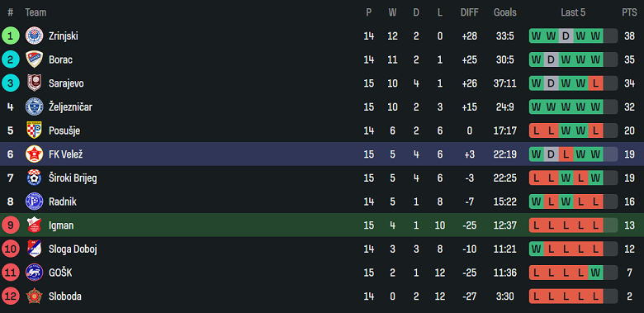Image resolution: width=644 pixels, height=313 pixels.
Task: Click the Posušje checkered crest
Action: click(x=34, y=130)
